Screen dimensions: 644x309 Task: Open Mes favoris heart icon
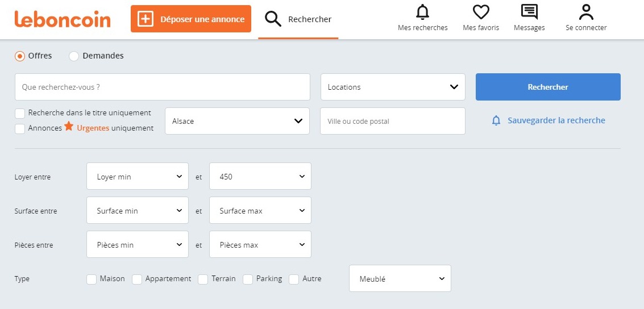click(481, 12)
